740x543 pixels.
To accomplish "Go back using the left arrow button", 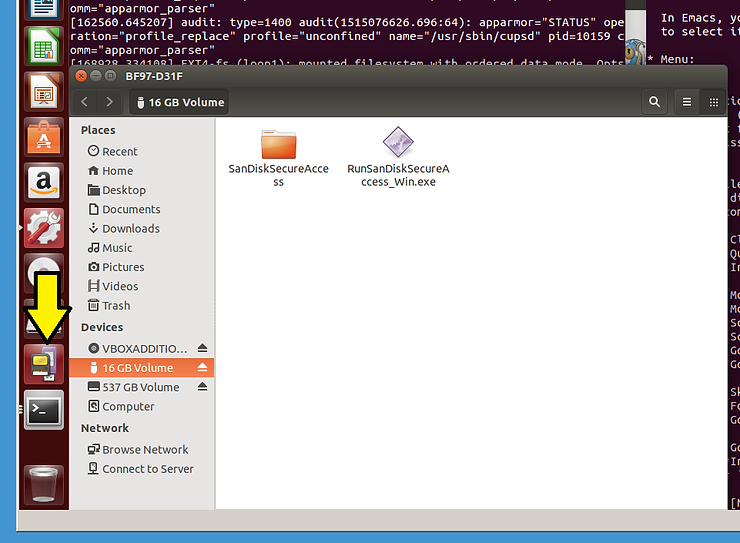I will point(85,102).
